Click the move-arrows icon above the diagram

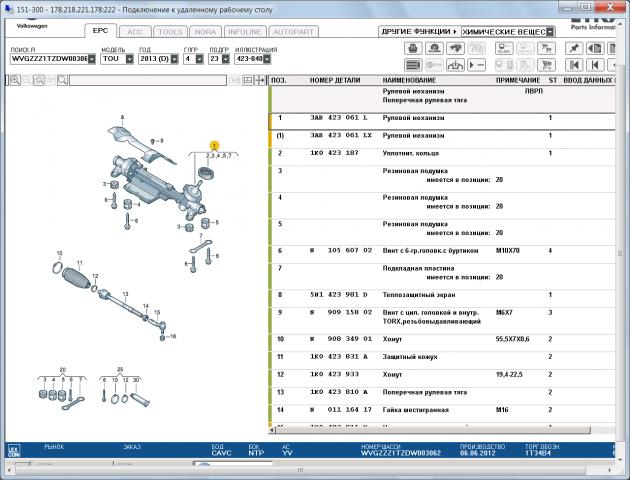pyautogui.click(x=260, y=80)
